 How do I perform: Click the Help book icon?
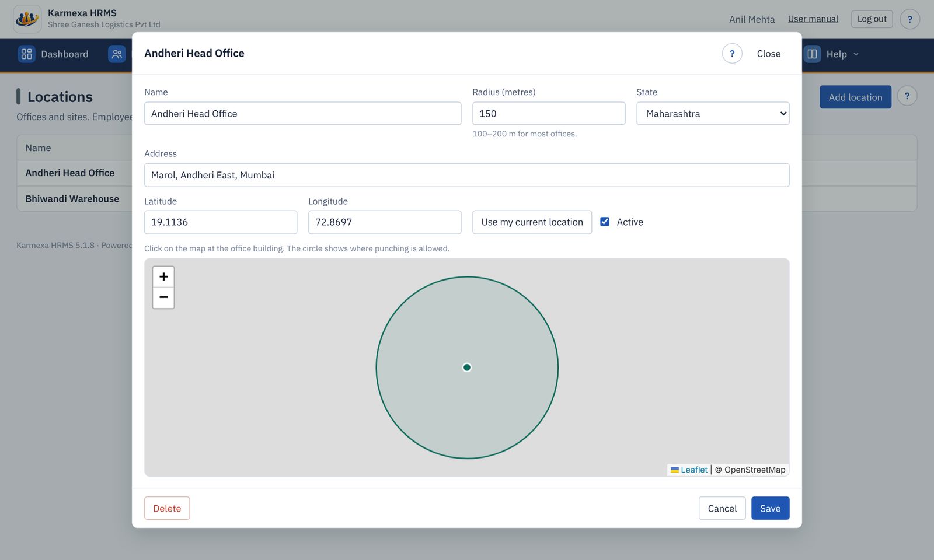[812, 54]
